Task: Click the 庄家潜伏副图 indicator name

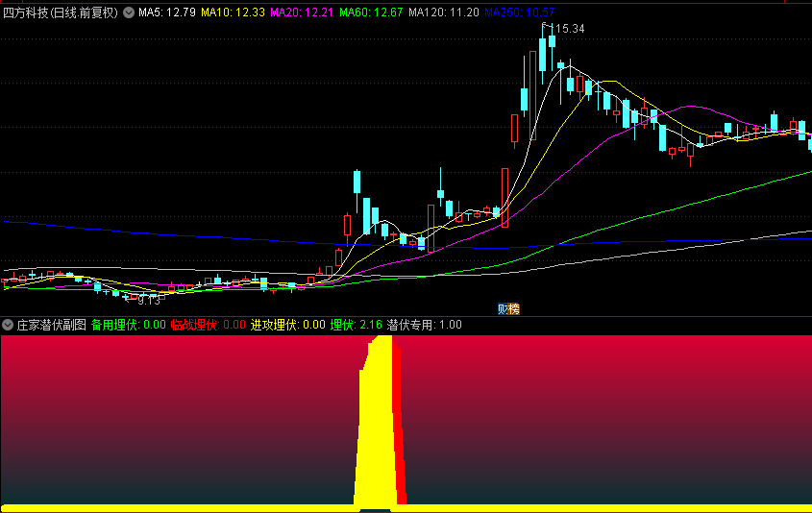Action: (51, 325)
